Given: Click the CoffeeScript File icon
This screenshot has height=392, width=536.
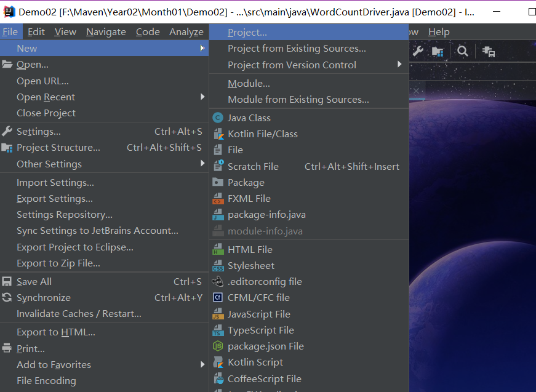Looking at the screenshot, I should (218, 378).
